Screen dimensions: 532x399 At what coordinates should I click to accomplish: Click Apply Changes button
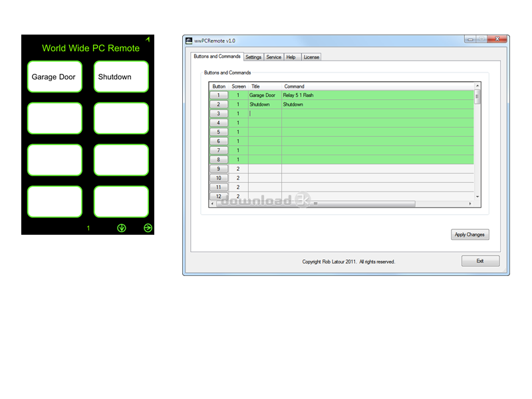pyautogui.click(x=470, y=235)
